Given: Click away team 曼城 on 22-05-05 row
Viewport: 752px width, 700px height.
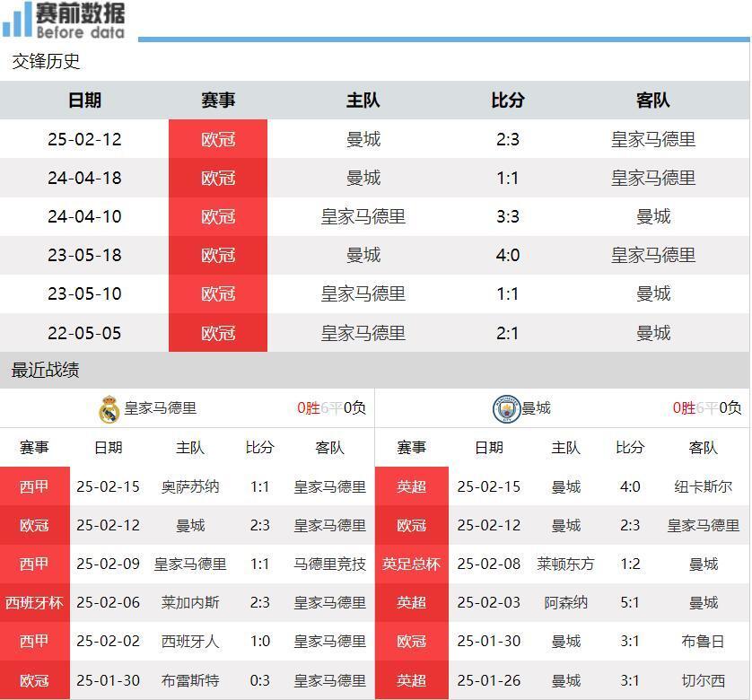Looking at the screenshot, I should pyautogui.click(x=653, y=333).
